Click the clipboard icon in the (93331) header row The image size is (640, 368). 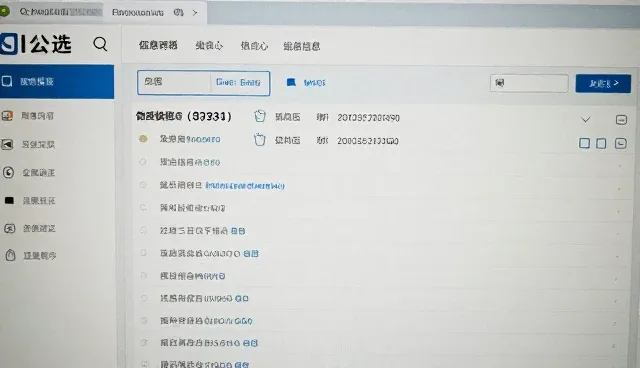pyautogui.click(x=260, y=117)
